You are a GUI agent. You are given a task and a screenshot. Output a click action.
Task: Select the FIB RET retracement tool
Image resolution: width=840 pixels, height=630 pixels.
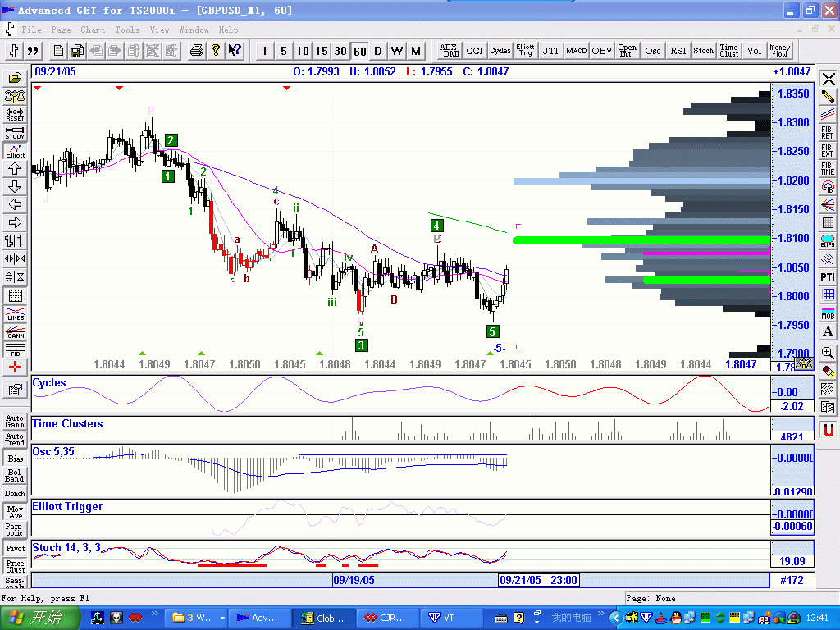(x=829, y=133)
